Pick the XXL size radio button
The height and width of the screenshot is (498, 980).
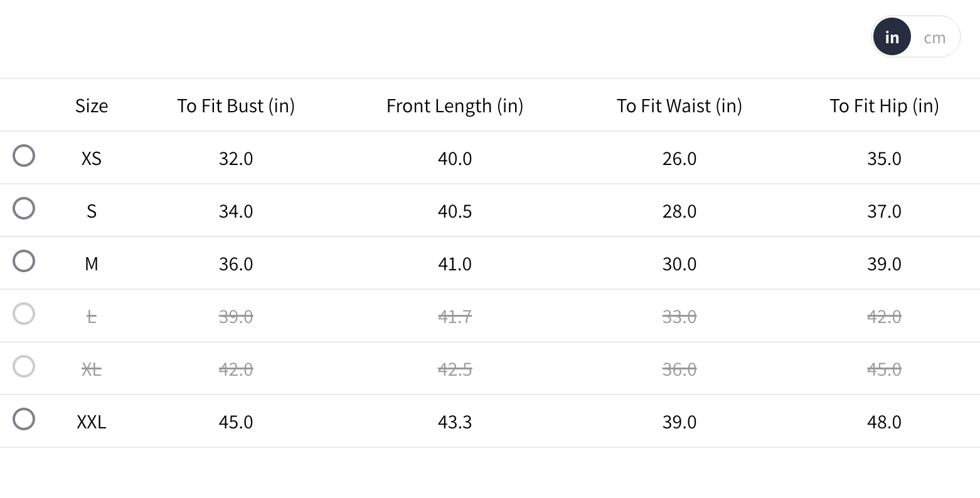[x=24, y=419]
